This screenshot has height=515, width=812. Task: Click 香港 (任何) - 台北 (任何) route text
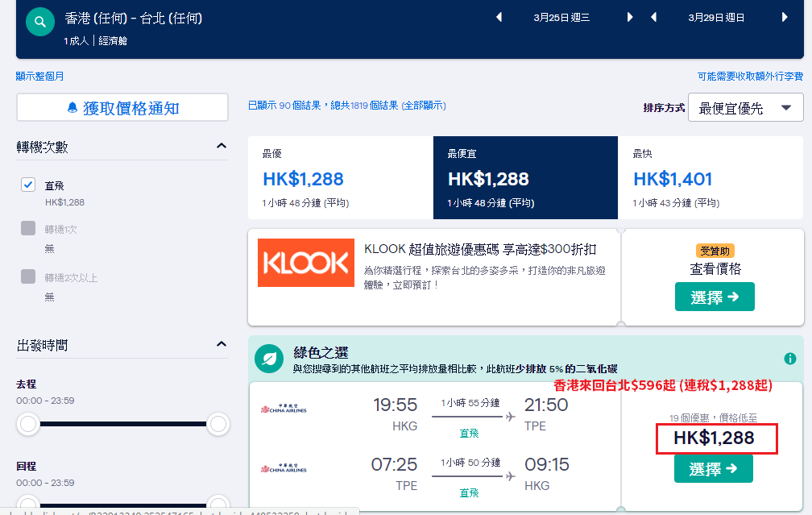click(x=134, y=18)
